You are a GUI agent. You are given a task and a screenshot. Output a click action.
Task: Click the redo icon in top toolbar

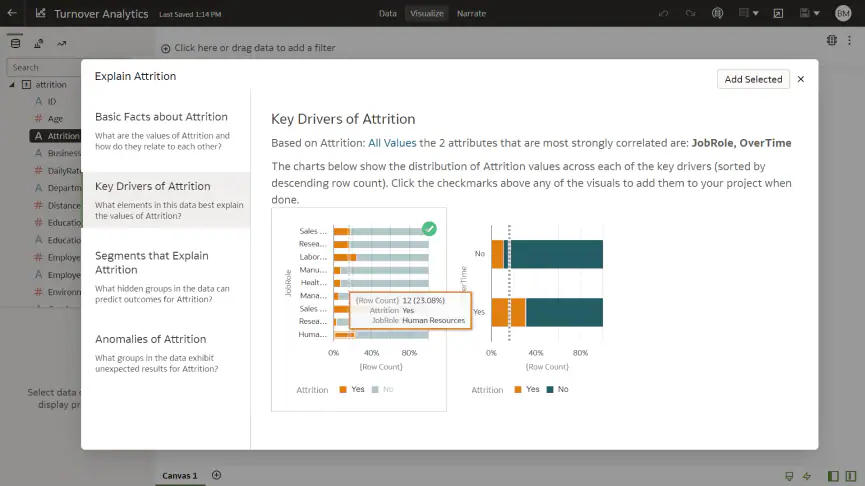tap(691, 14)
